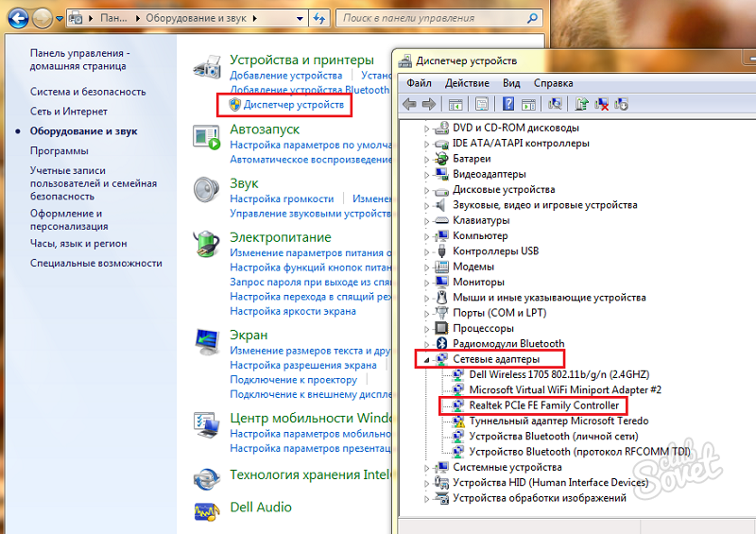Viewport: 756px width, 534px height.
Task: Open the Диспетчер устройств link
Action: tap(293, 105)
